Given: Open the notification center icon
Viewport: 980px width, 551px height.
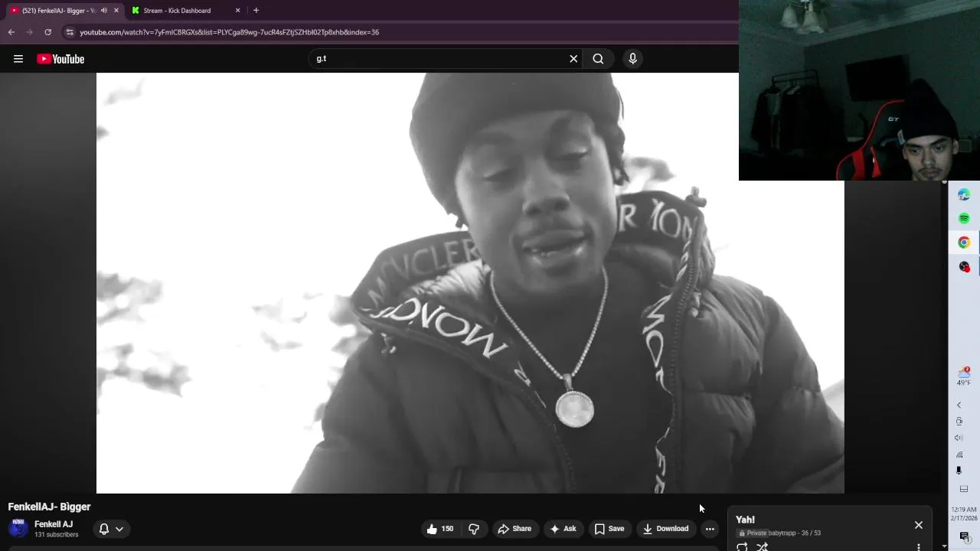Looking at the screenshot, I should 964,536.
